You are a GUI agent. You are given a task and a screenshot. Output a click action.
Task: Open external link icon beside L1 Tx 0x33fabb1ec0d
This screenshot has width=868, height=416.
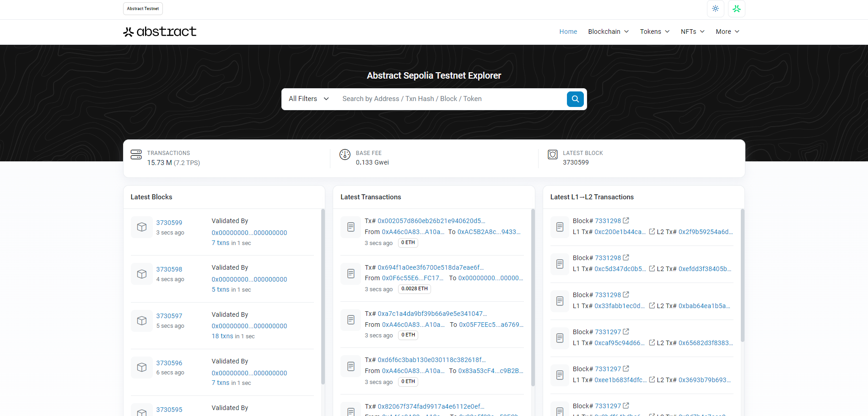click(x=652, y=305)
